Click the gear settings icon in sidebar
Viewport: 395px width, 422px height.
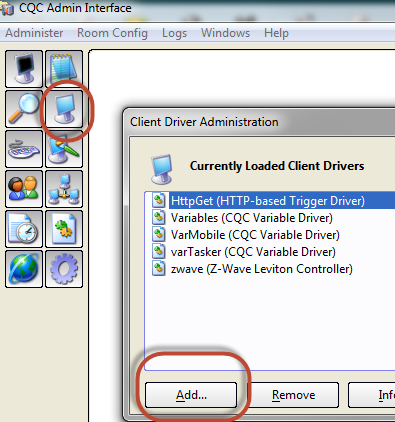[x=64, y=269]
